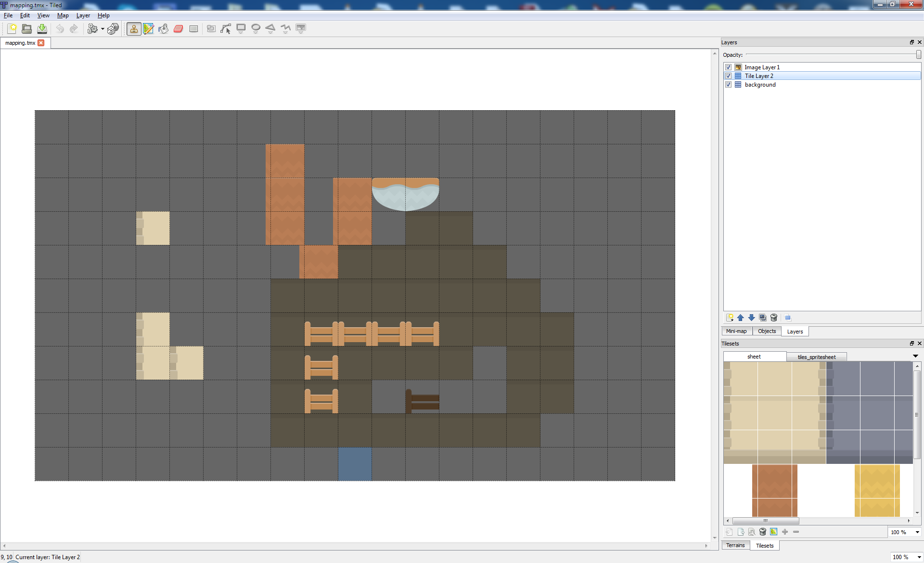Toggle visibility of background layer
Viewport: 924px width, 563px height.
(x=729, y=85)
